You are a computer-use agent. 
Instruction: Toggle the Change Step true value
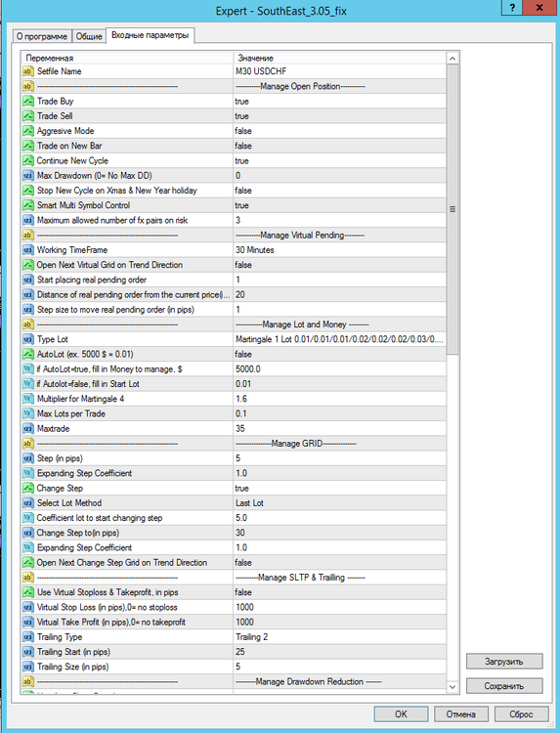pos(339,488)
